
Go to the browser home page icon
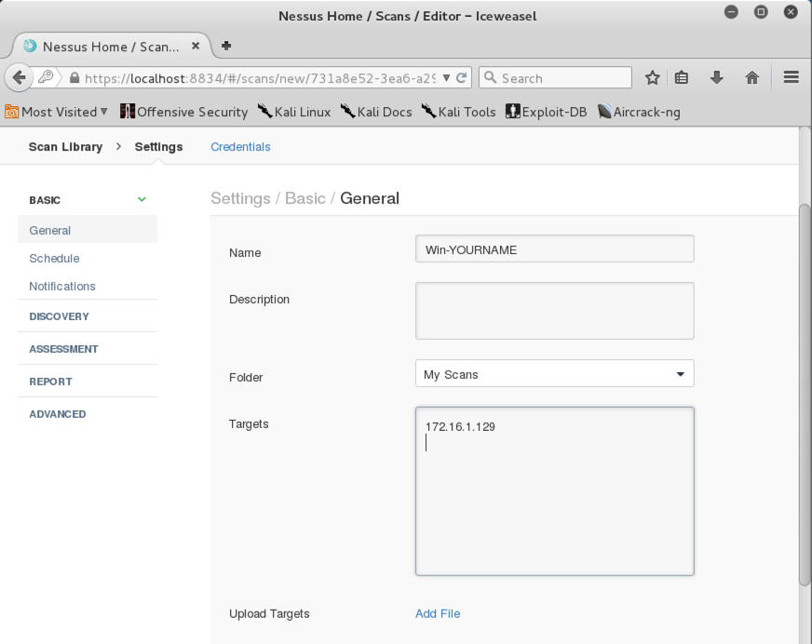(x=751, y=78)
